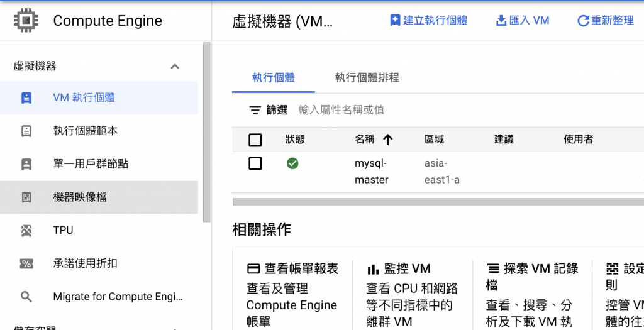Click the Compute Engine title text
The height and width of the screenshot is (330, 644).
point(108,21)
